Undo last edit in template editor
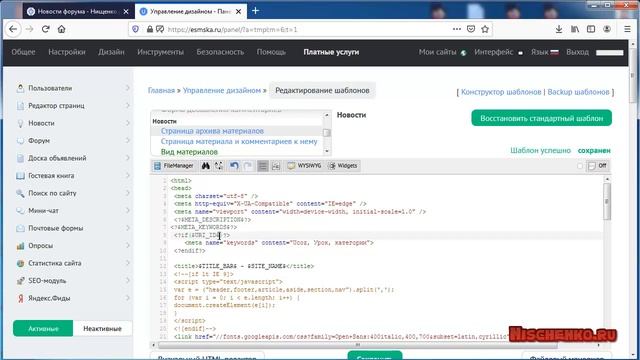Image resolution: width=640 pixels, height=360 pixels. [x=234, y=166]
